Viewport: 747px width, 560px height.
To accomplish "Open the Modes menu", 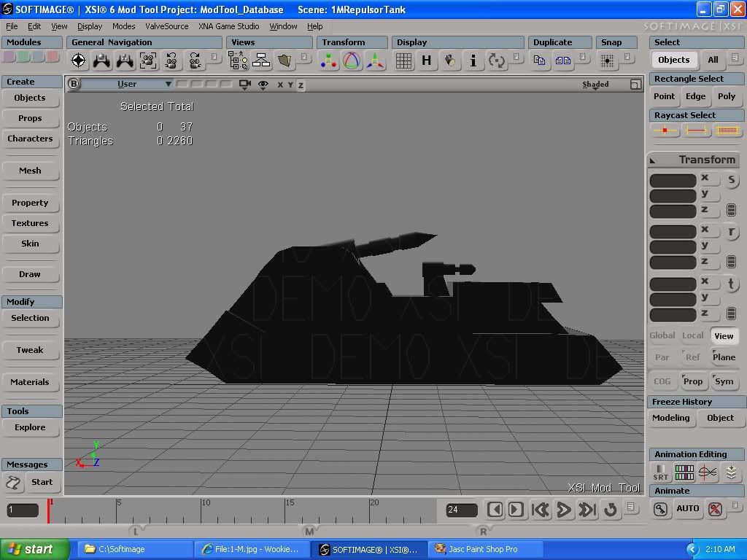I will pyautogui.click(x=123, y=26).
